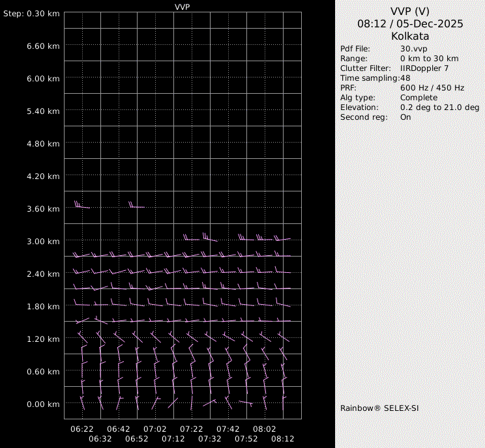The width and height of the screenshot is (485, 448).
Task: Click the VVP chart title
Action: [x=183, y=7]
